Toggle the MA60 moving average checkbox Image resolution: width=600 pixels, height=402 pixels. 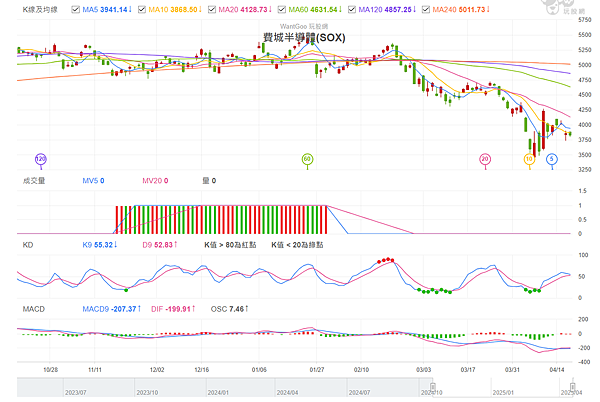coord(282,10)
